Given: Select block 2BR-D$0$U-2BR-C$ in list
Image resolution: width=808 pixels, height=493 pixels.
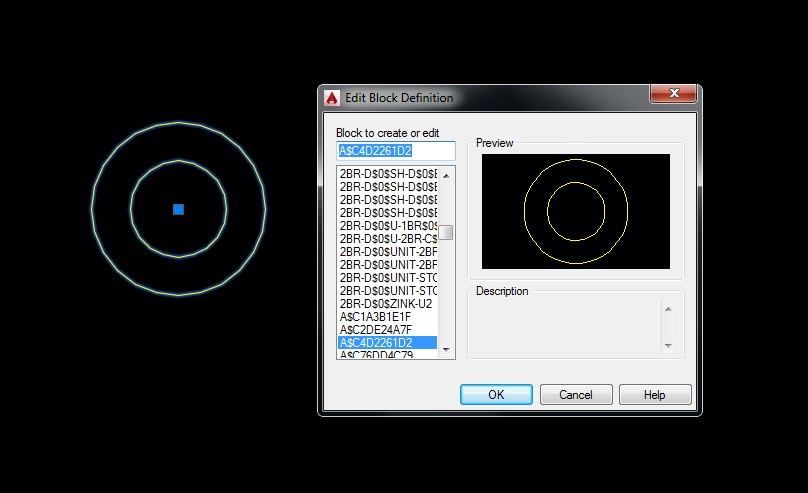Looking at the screenshot, I should point(388,239).
